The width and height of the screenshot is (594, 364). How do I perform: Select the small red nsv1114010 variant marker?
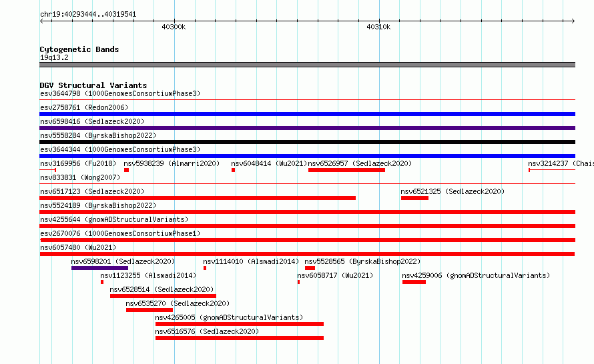[x=205, y=268]
